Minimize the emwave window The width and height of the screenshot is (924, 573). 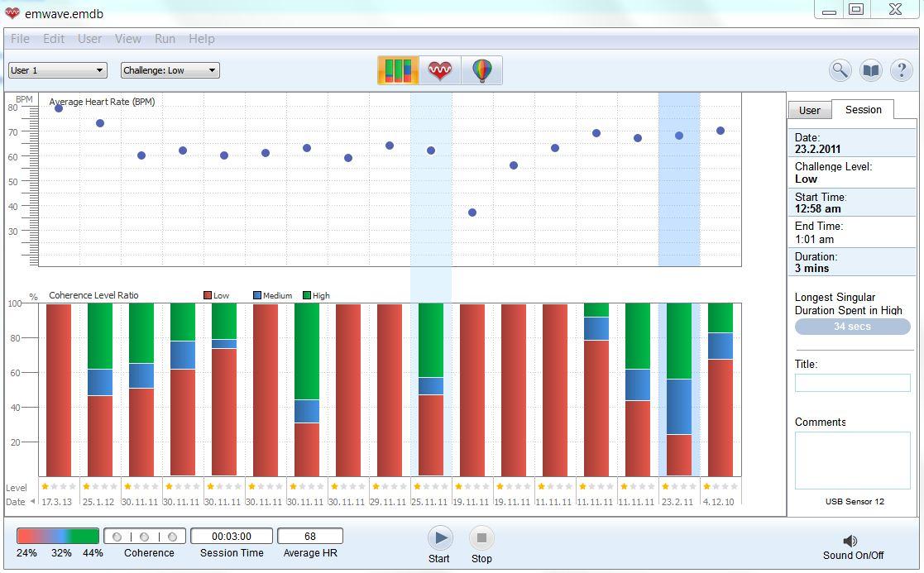coord(829,10)
